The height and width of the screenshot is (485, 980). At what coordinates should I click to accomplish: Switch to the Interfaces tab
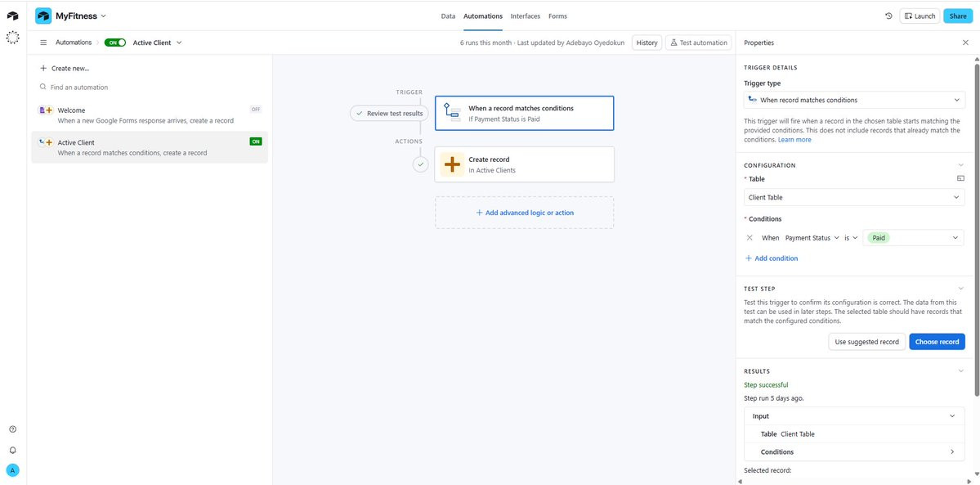point(525,16)
